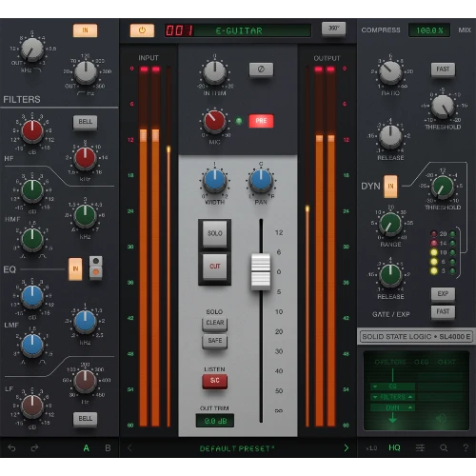Image resolution: width=476 pixels, height=476 pixels.
Task: Click the channel fader cap
Action: (x=261, y=271)
